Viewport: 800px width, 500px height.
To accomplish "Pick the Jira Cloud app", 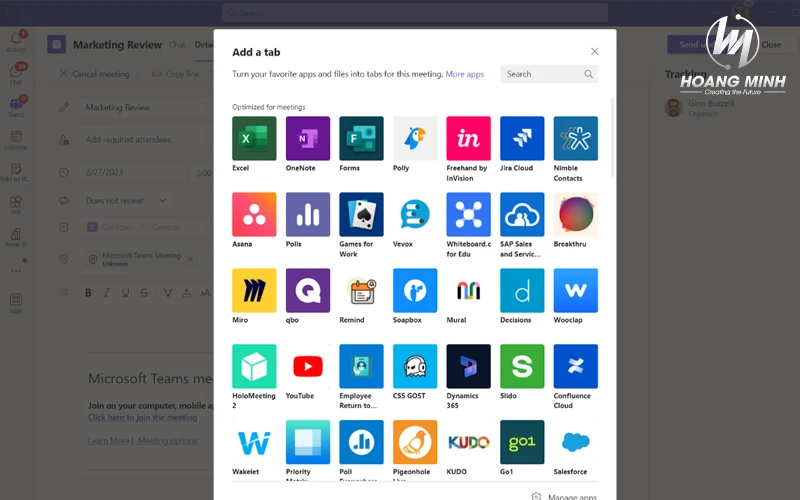I will tap(522, 138).
